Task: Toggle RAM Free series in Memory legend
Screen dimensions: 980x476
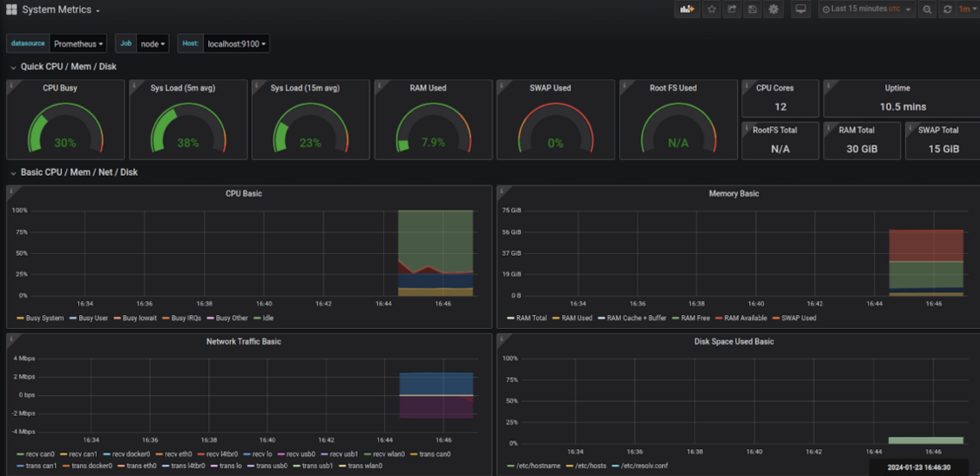Action: point(695,318)
